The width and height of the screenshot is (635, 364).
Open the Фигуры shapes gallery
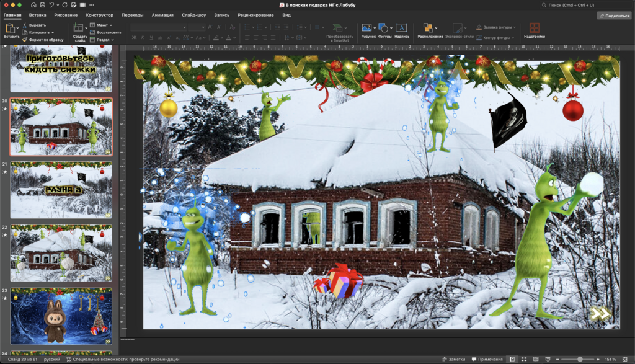(383, 27)
